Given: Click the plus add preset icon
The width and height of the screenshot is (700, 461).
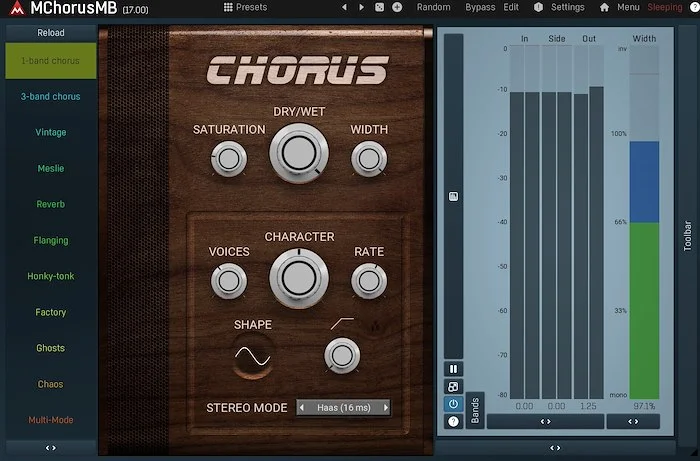Looking at the screenshot, I should (397, 7).
